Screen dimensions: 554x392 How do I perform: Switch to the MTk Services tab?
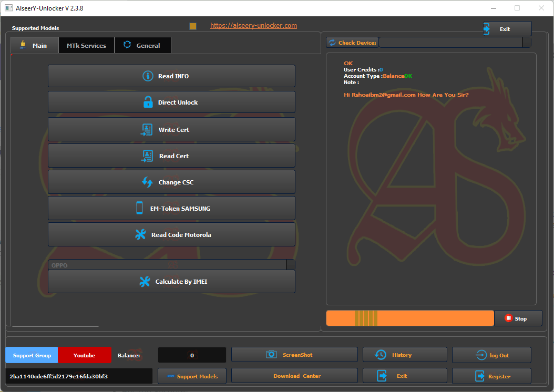[86, 46]
